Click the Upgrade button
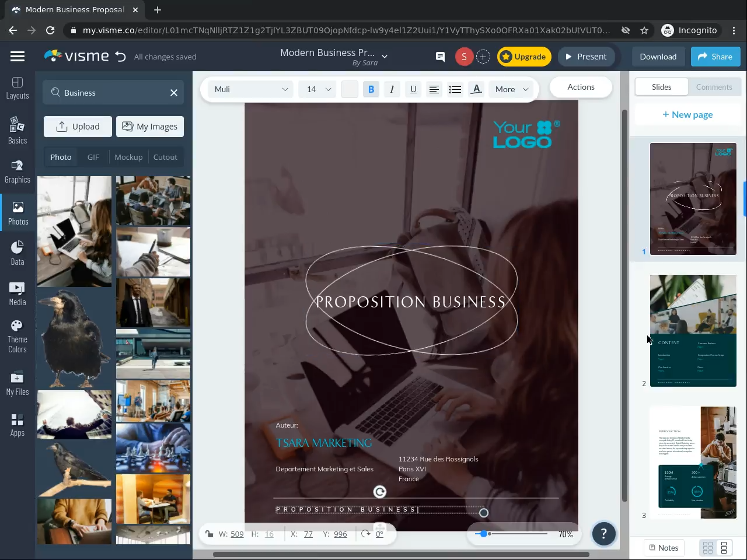Image resolution: width=747 pixels, height=560 pixels. [x=524, y=57]
